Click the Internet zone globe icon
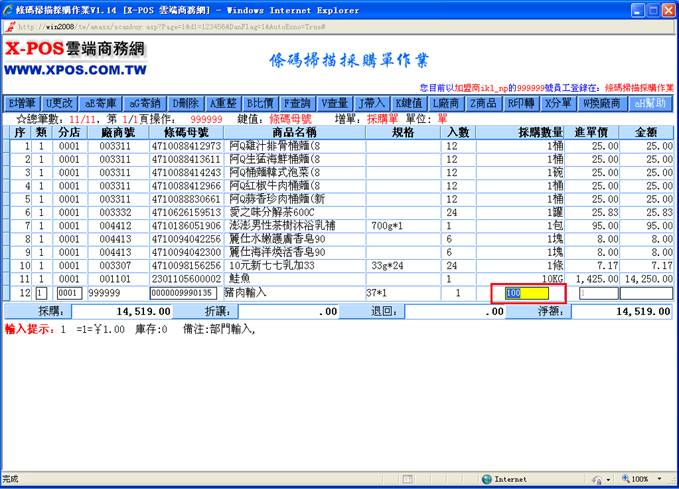This screenshot has height=489, width=679. (x=485, y=479)
